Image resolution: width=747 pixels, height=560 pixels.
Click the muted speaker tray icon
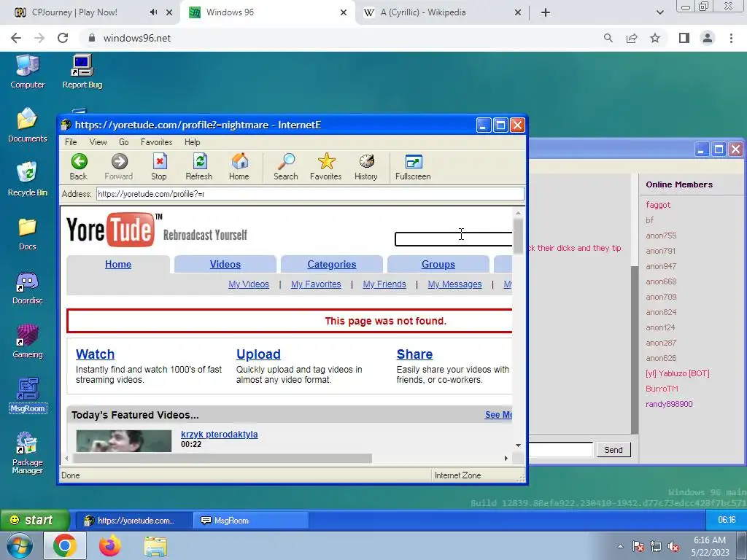(673, 547)
